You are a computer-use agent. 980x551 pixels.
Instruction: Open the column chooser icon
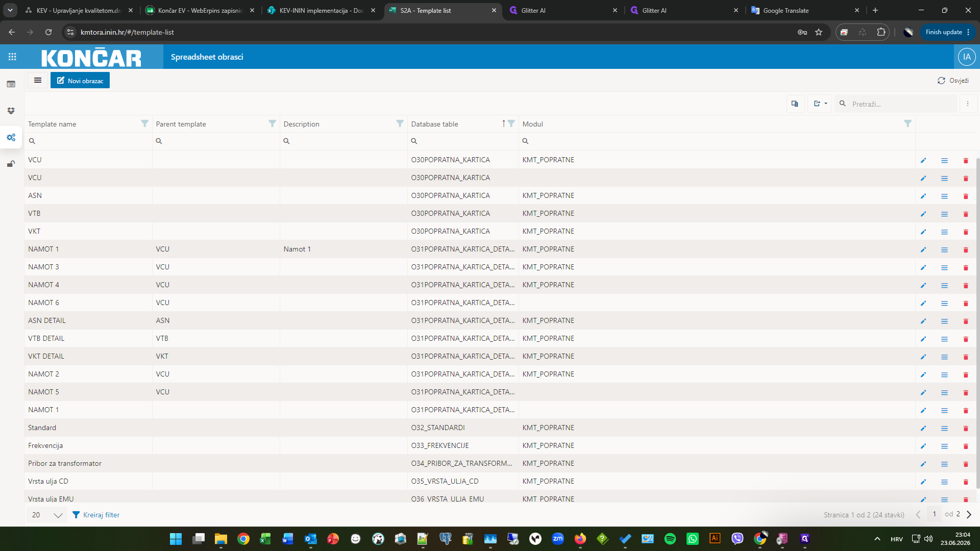(795, 104)
